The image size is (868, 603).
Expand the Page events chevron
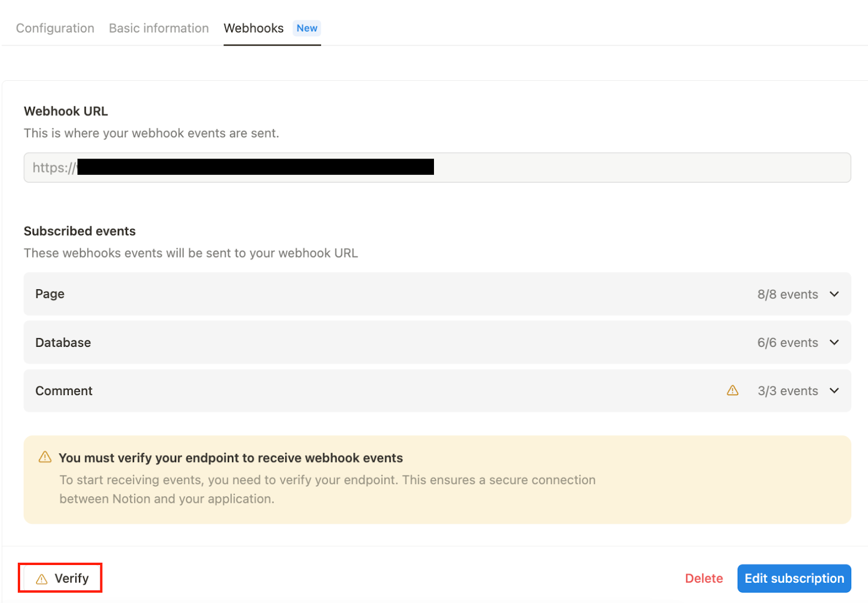(834, 294)
